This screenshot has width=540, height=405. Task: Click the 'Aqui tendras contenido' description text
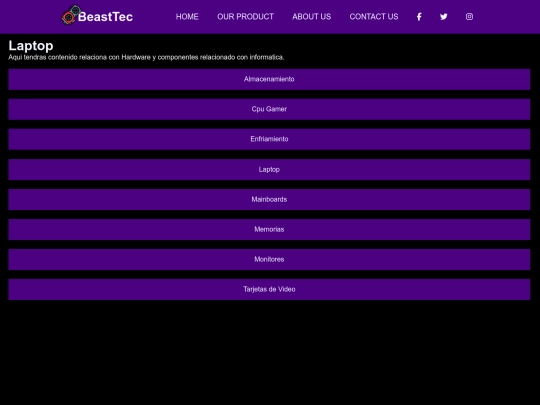(146, 57)
